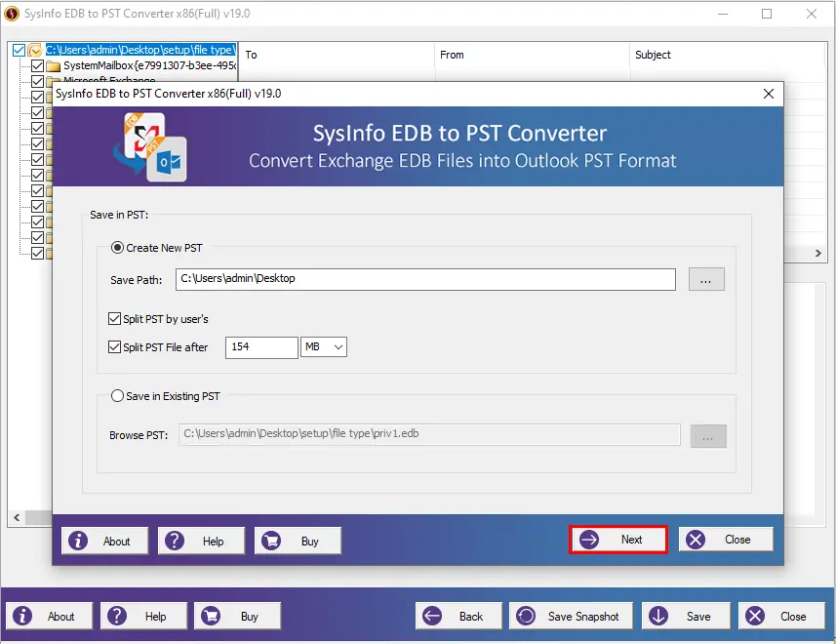
Task: Open Help in the Save in PST dialog
Action: 201,542
